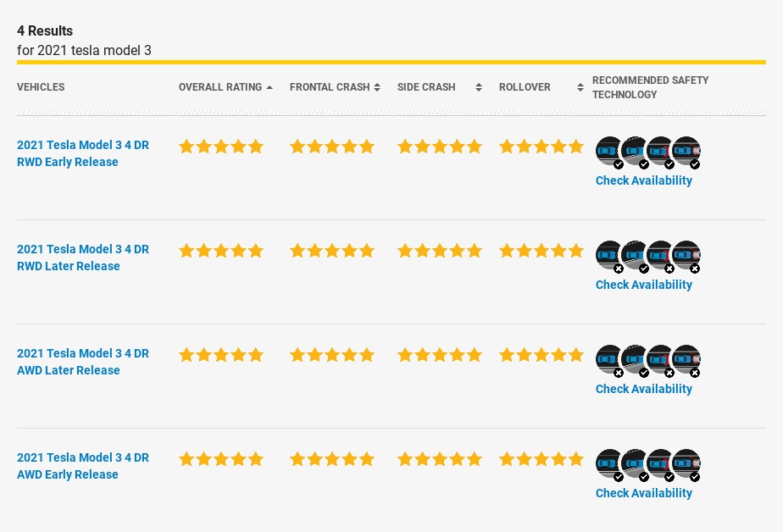Click rollover stars for RWD Early Release
Screen dimensions: 783x532
pos(541,147)
